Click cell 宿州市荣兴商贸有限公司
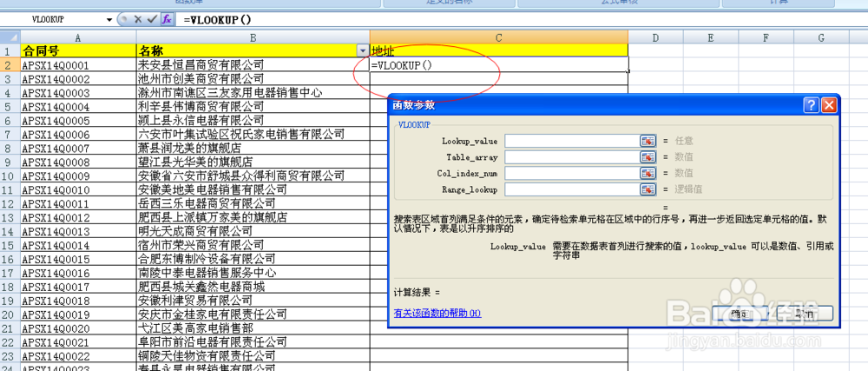The width and height of the screenshot is (868, 371). [253, 245]
